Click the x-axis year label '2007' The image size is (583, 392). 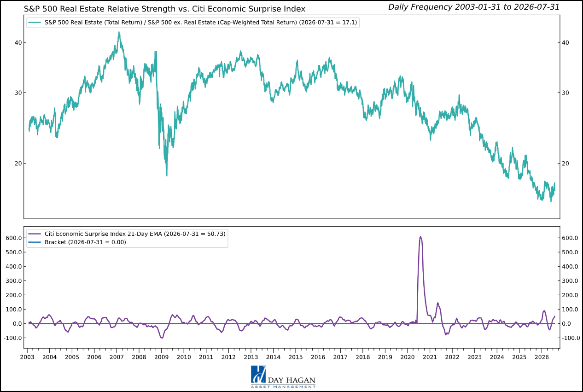[x=117, y=357]
